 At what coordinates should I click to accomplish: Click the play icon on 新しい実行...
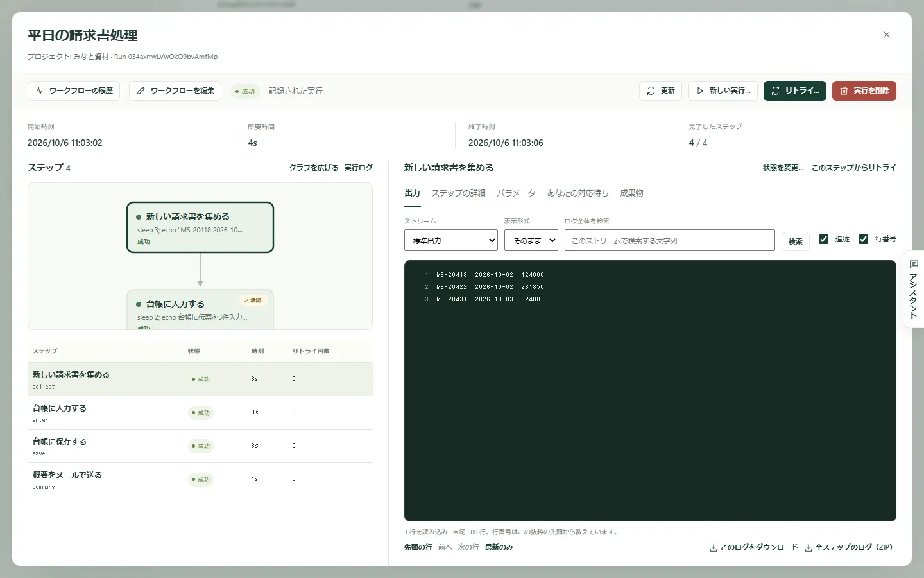pyautogui.click(x=700, y=91)
